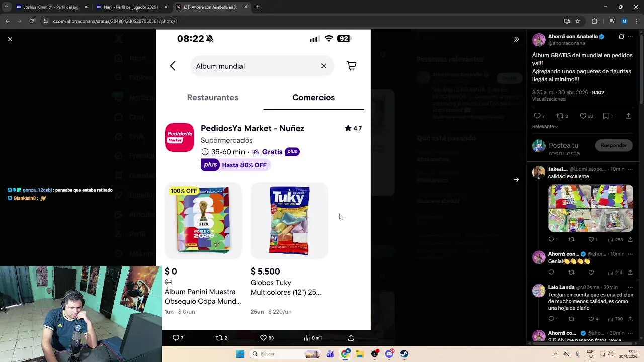Screen dimensions: 644x362
Task: Click the FIFA World Cup 2026 album thumbnail
Action: pyautogui.click(x=203, y=220)
